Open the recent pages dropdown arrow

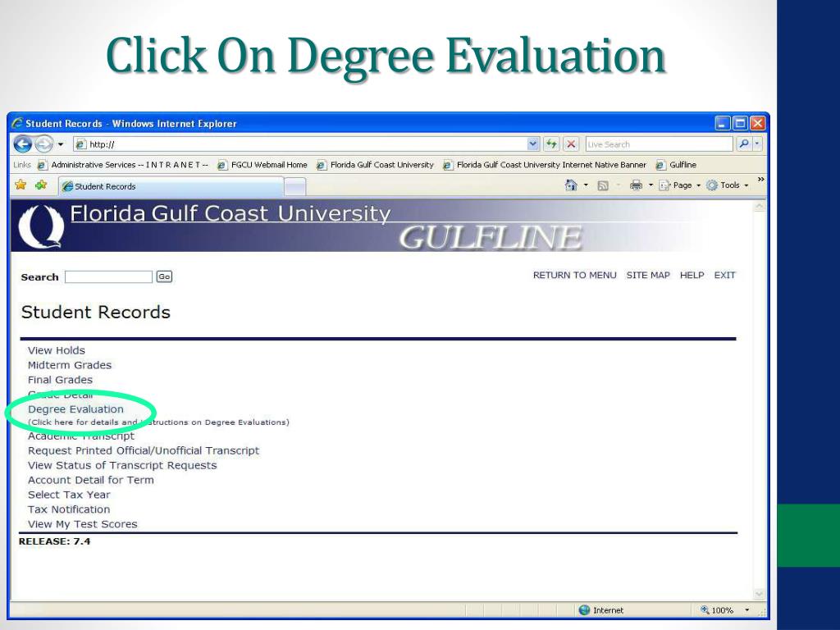[61, 144]
